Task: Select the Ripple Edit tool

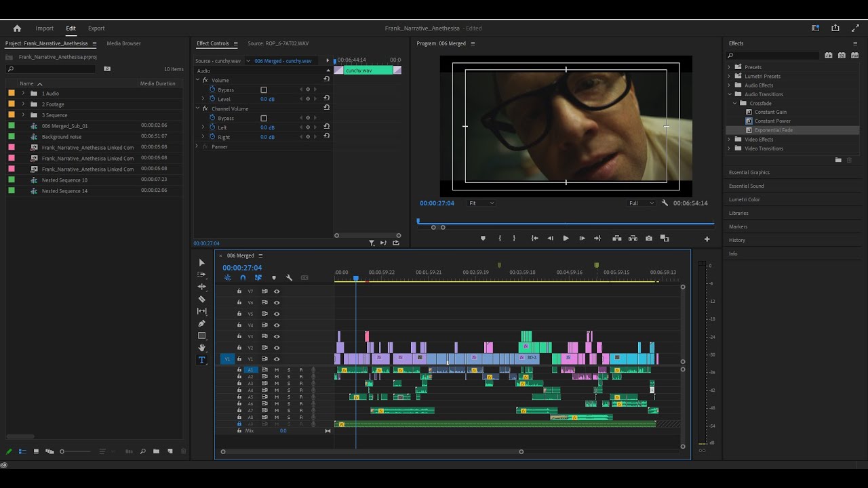Action: 201,287
